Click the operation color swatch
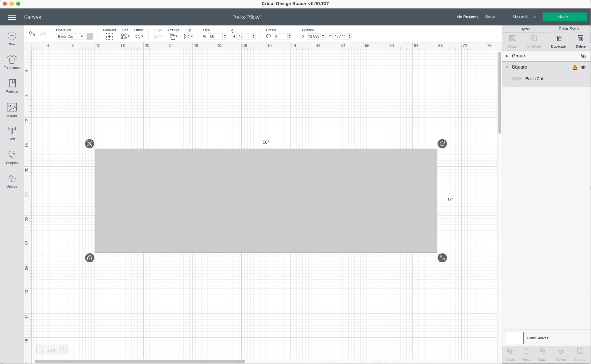 [x=90, y=36]
